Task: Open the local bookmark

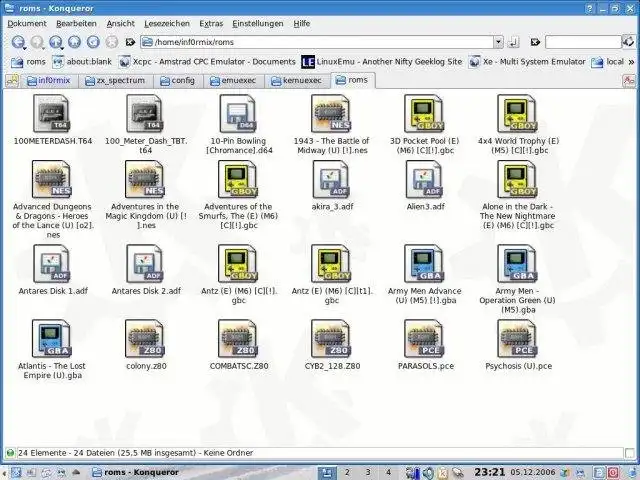Action: 607,62
